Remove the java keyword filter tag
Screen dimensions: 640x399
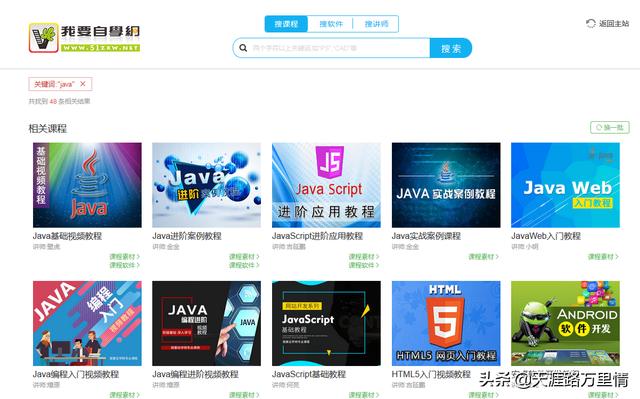(x=83, y=84)
